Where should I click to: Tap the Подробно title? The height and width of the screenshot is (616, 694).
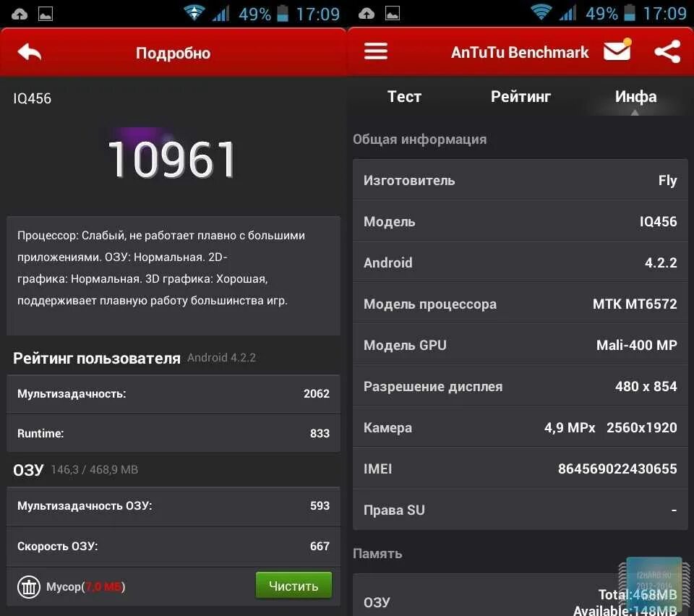[x=173, y=53]
